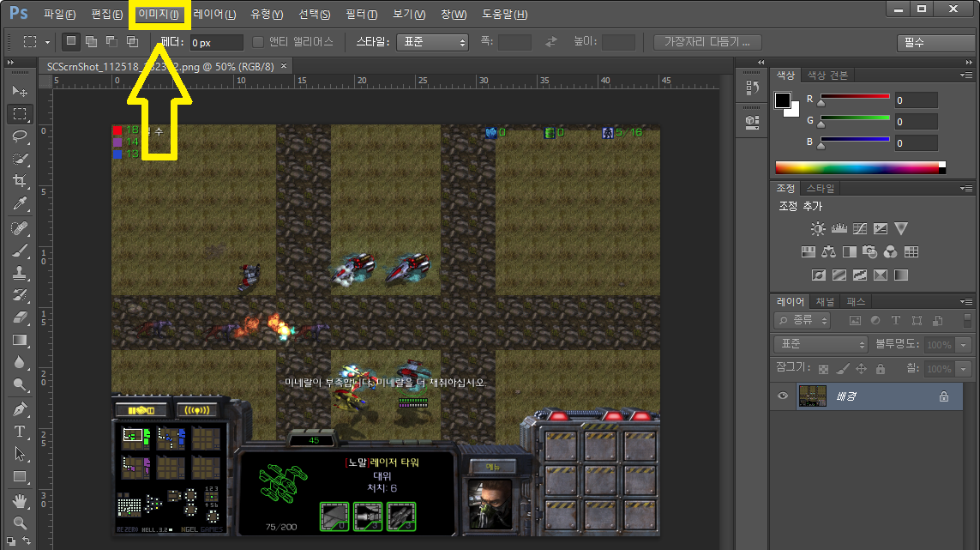Screen dimensions: 980x550
Task: Select the Eraser tool
Action: click(x=20, y=317)
